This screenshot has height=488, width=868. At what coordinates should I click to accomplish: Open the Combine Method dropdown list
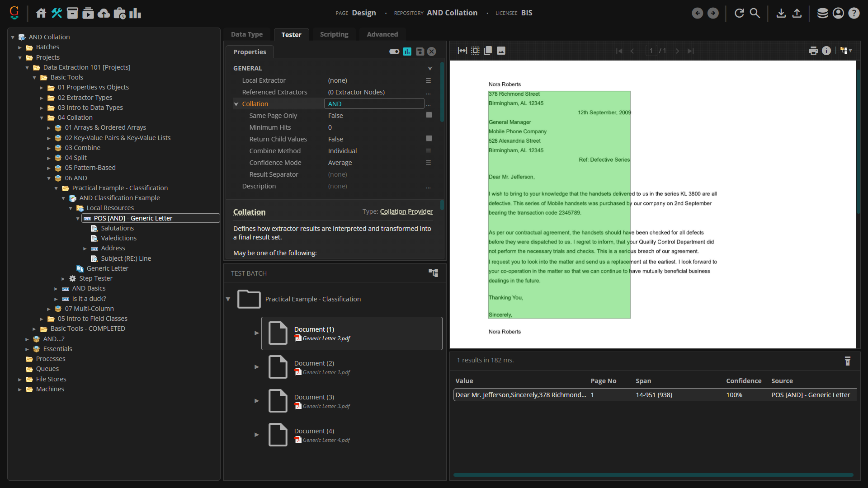[428, 151]
